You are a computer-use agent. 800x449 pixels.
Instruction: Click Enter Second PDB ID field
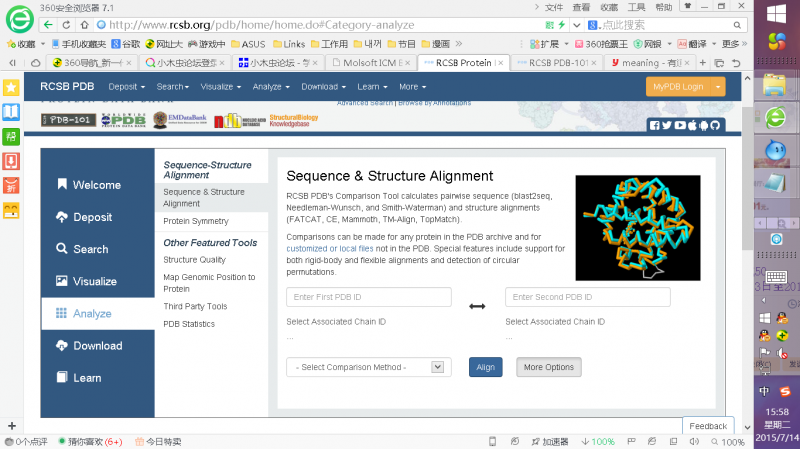click(588, 297)
